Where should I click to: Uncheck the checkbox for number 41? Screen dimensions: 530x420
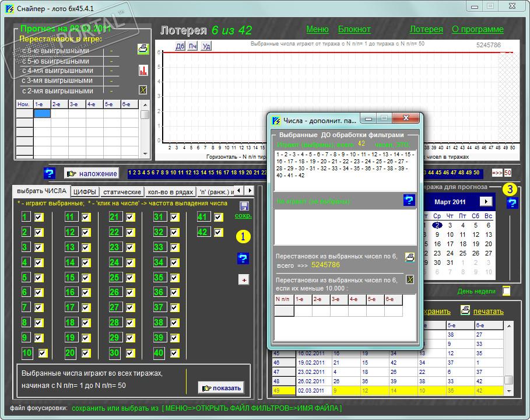[x=219, y=217]
